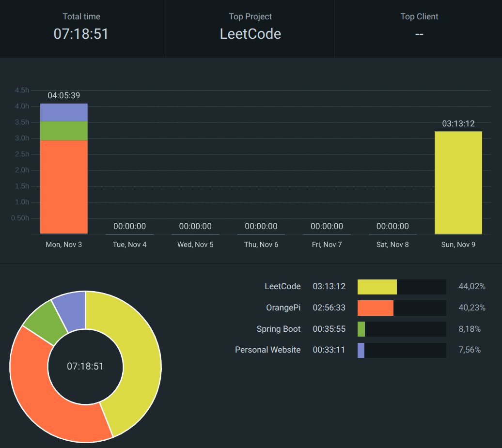Click the total time in donut center

coord(85,366)
